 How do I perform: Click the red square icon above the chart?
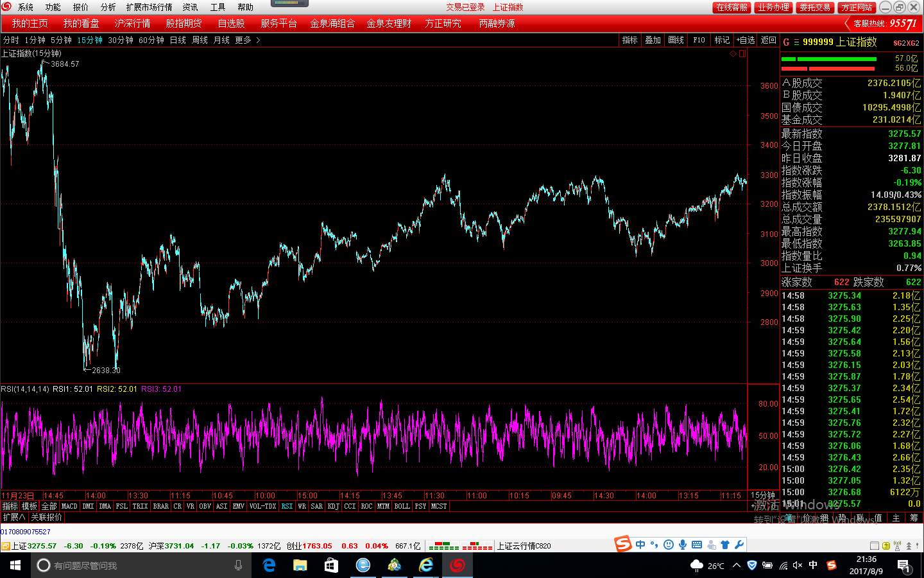tap(742, 54)
